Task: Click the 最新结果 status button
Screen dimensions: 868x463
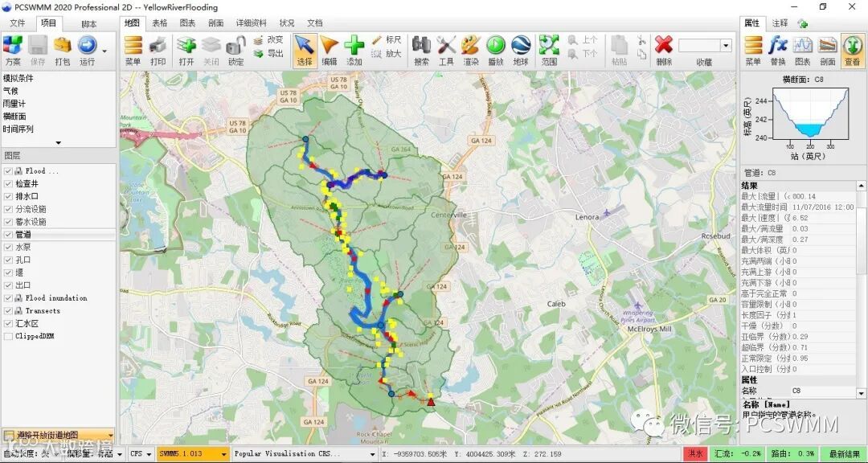Action: (844, 453)
